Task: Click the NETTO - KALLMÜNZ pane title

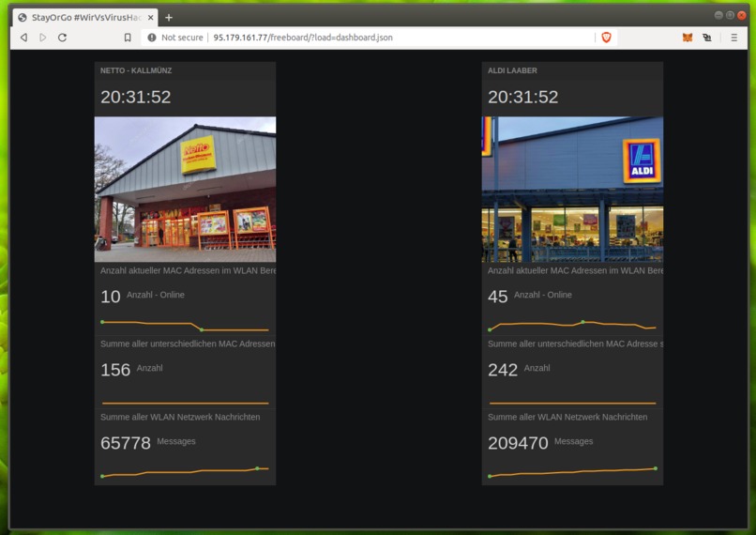Action: click(136, 70)
